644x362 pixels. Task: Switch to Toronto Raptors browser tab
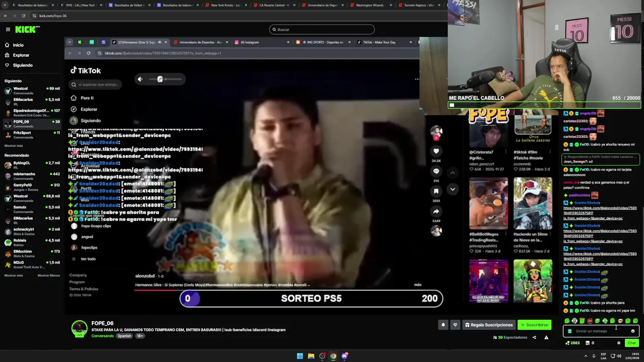click(419, 5)
